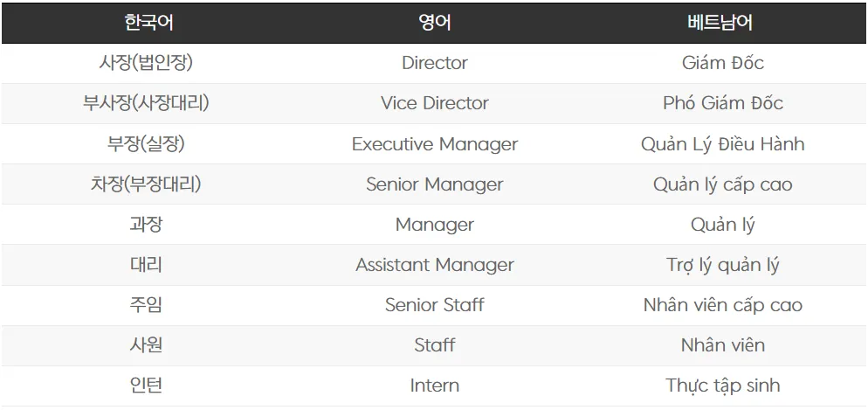Click the Assistant Manager cell

click(x=434, y=265)
